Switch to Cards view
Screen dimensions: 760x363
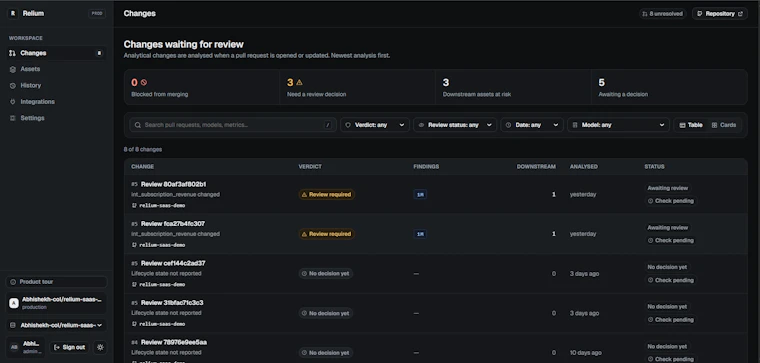click(x=724, y=125)
